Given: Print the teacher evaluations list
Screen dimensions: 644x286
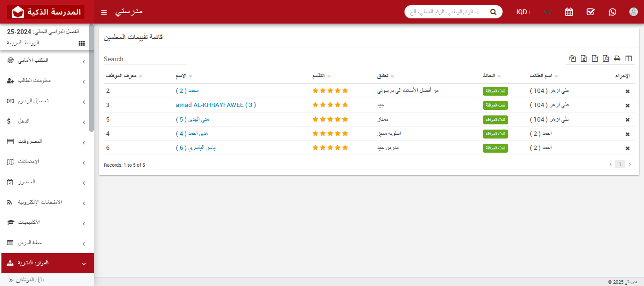Looking at the screenshot, I should [x=617, y=58].
